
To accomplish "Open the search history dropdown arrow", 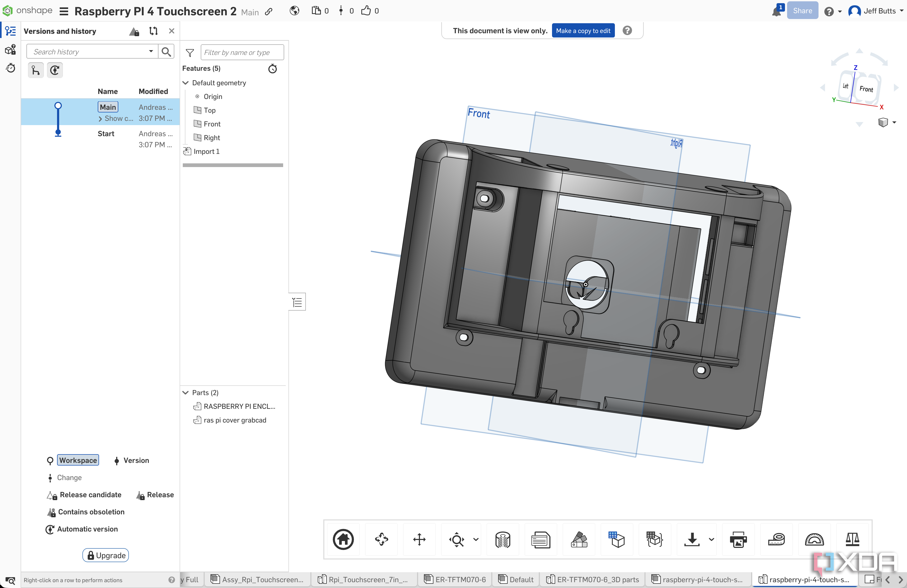I will 151,51.
